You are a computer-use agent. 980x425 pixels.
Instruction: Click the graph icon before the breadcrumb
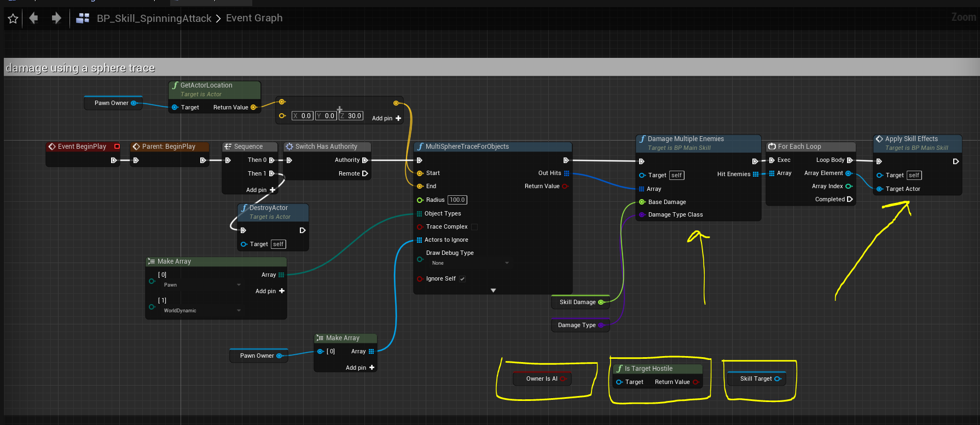(x=83, y=19)
